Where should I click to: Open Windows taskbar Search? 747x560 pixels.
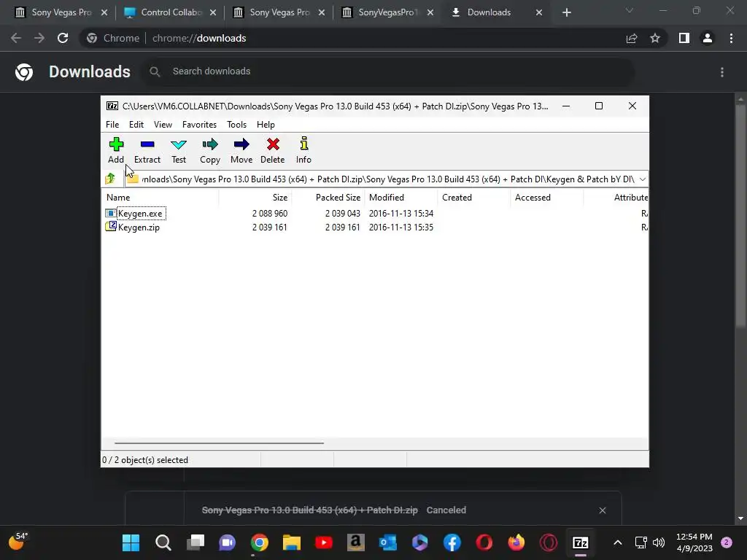163,542
